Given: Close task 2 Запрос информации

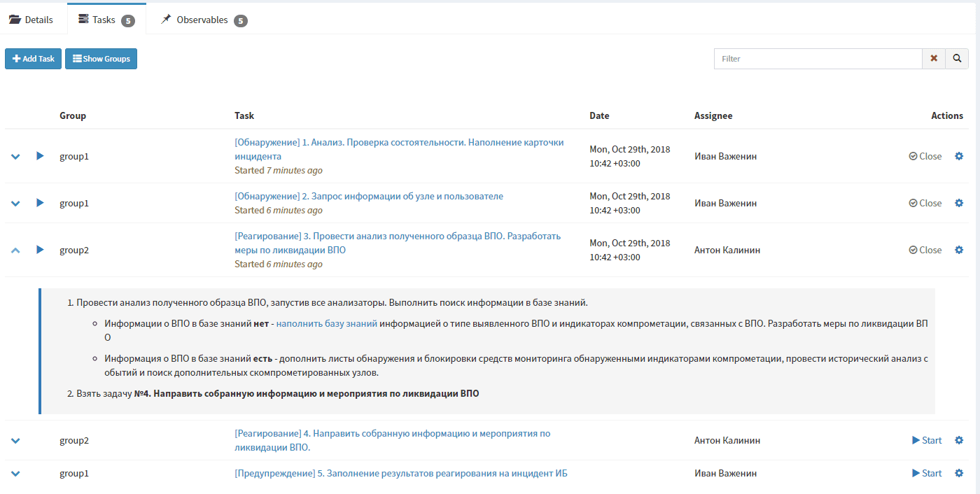Looking at the screenshot, I should 925,203.
